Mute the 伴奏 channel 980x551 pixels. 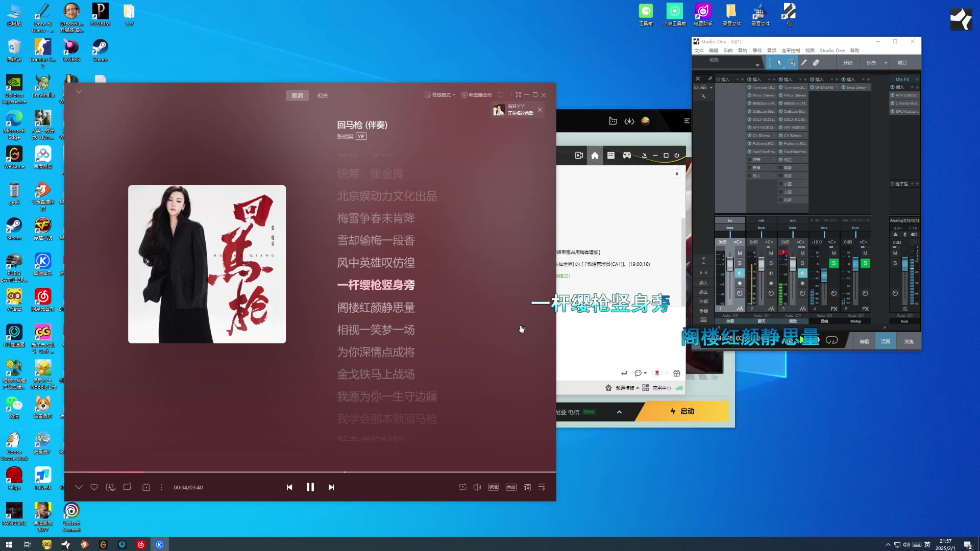click(740, 253)
